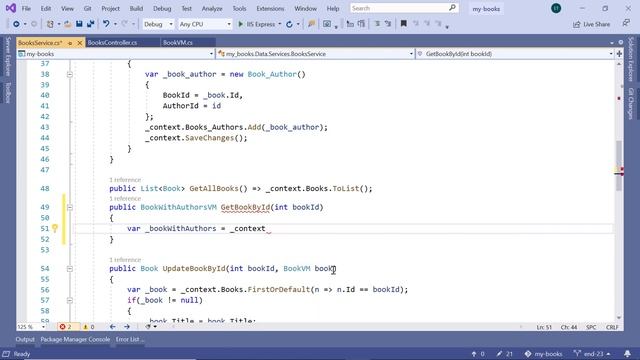Click the search box in title bar
This screenshot has height=360, width=640.
coord(404,8)
